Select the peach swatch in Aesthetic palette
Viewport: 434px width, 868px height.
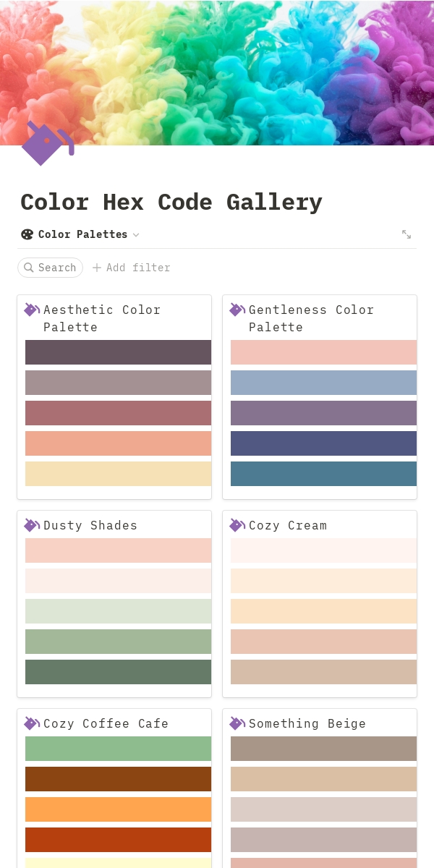[118, 443]
